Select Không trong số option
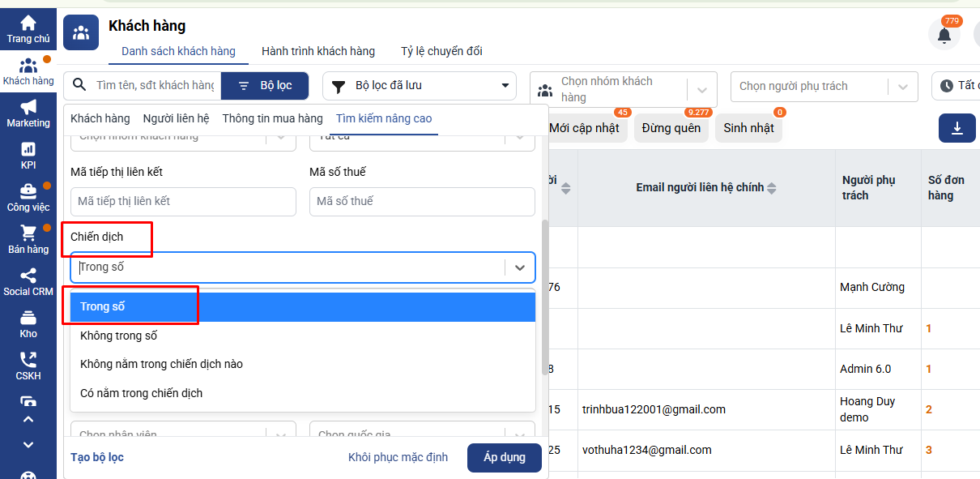980x479 pixels. coord(119,336)
